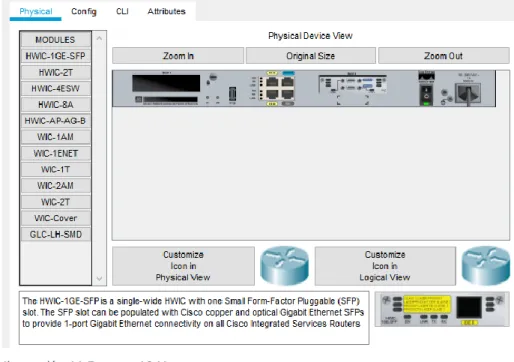Click Customize Icon in Physical View
Viewport: 514px width, 362px height.
[x=183, y=266]
